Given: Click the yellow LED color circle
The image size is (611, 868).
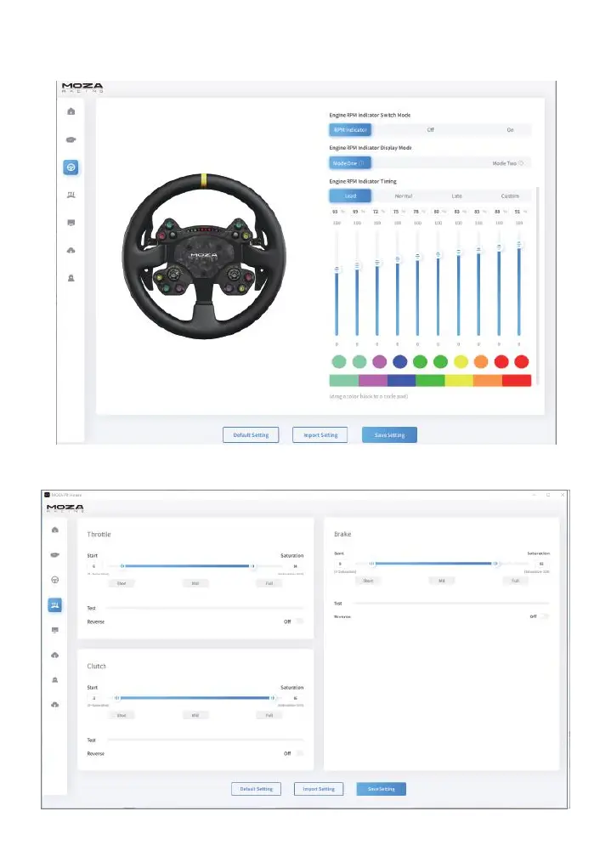Looking at the screenshot, I should point(461,362).
